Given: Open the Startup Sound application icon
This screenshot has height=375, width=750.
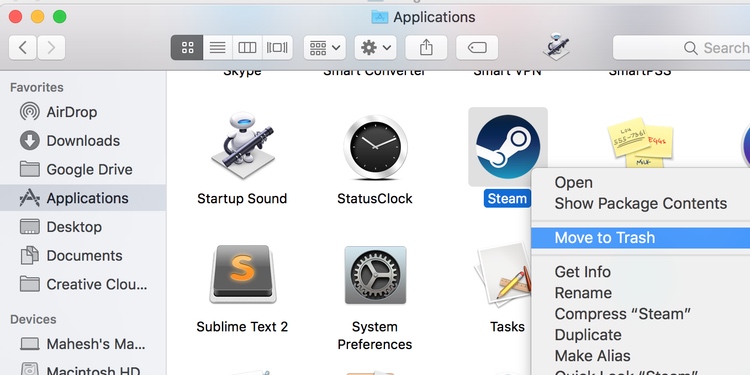Looking at the screenshot, I should point(242,146).
